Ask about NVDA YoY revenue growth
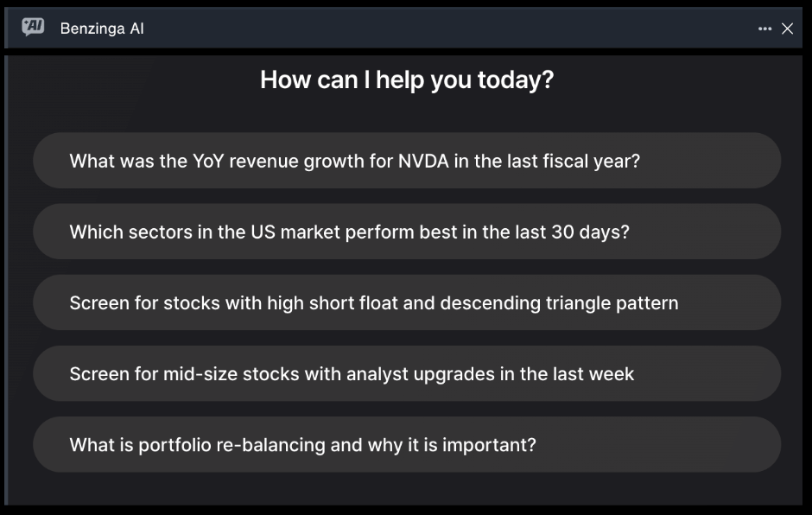 tap(407, 161)
